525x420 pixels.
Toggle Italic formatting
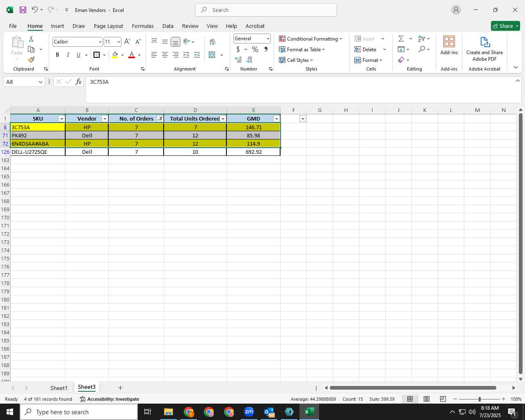68,55
